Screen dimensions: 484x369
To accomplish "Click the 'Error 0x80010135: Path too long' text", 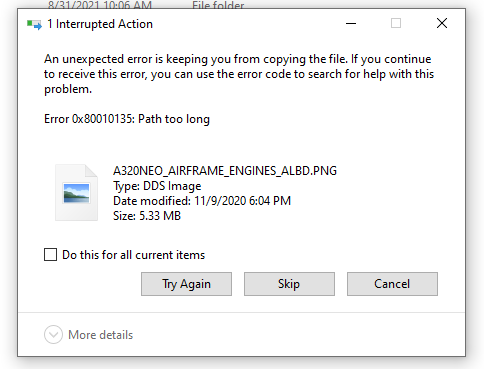I will (x=127, y=119).
